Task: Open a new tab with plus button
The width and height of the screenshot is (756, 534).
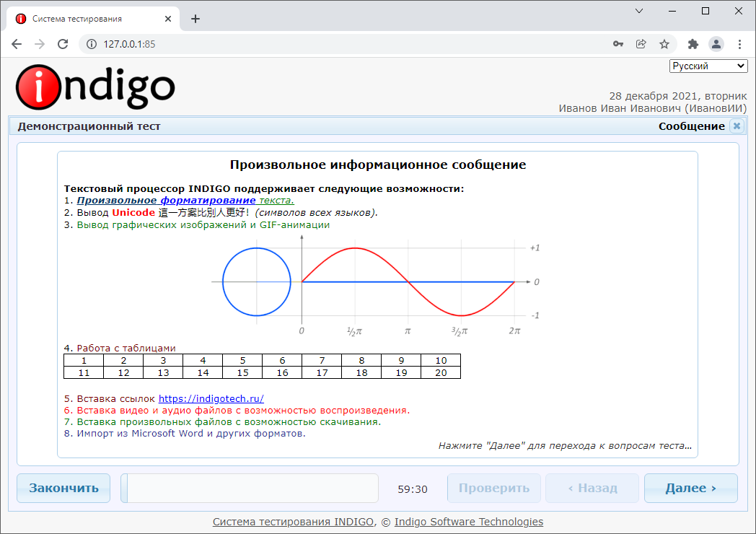Action: click(x=195, y=19)
